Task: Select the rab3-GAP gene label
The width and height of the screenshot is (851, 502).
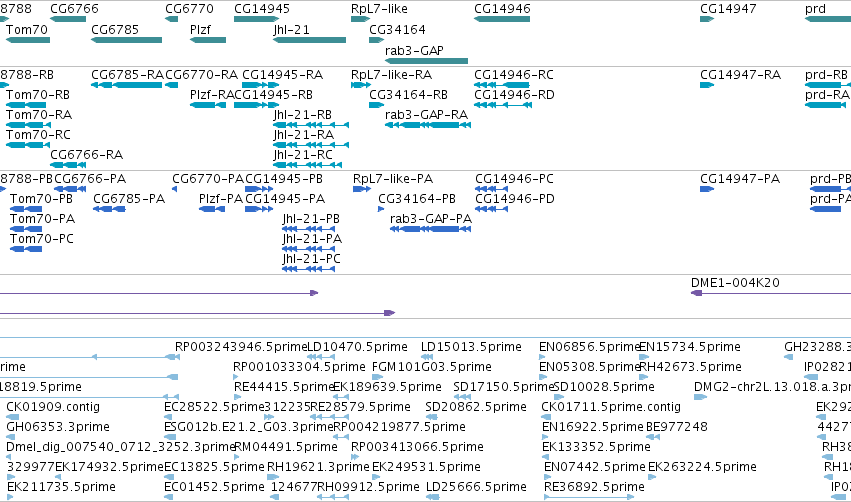Action: 414,50
